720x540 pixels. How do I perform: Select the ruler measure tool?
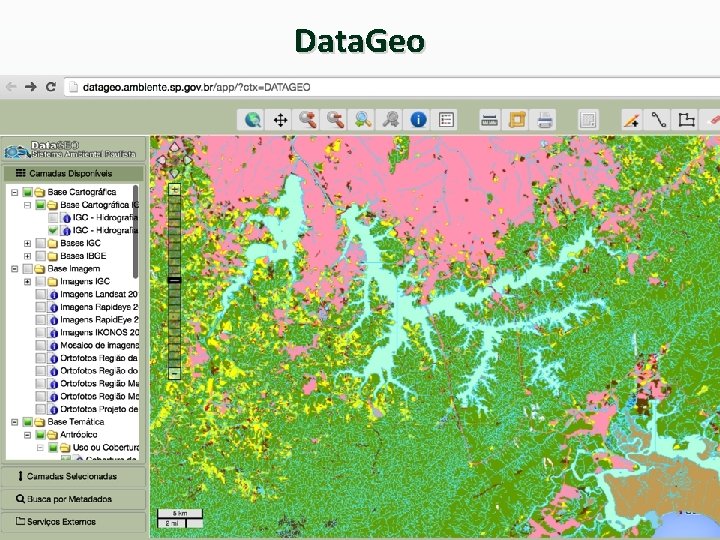coord(489,120)
